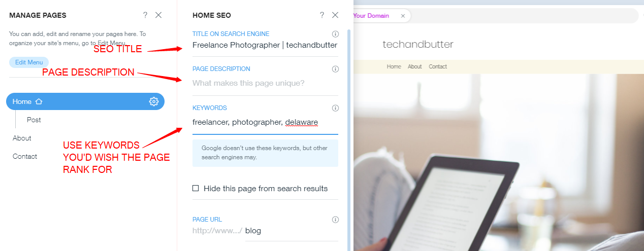
Task: Open help for Manage Pages panel
Action: tap(145, 15)
